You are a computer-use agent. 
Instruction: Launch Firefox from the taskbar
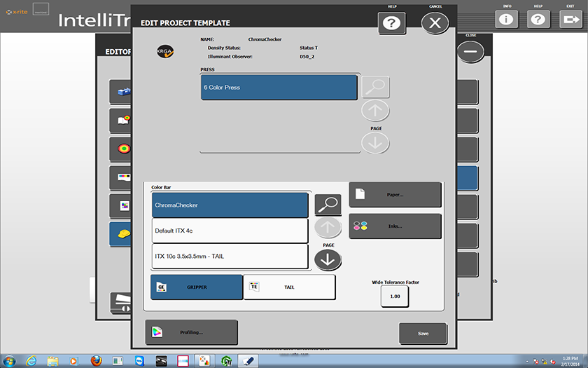(96, 361)
